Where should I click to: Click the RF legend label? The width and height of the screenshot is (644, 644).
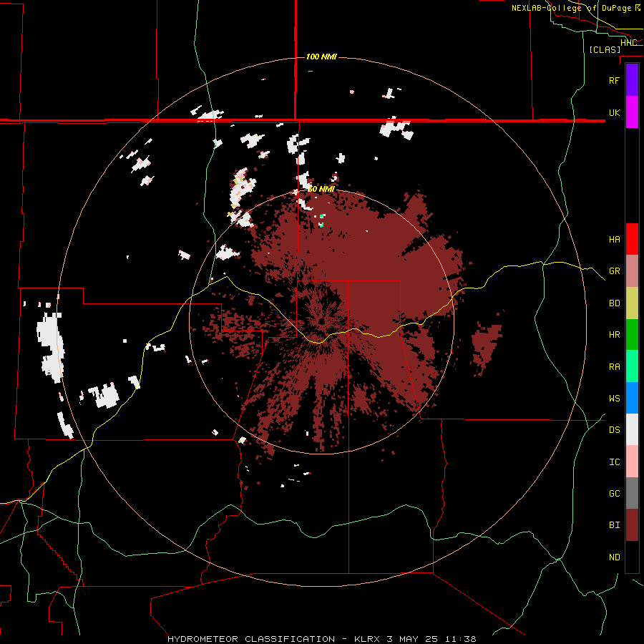[614, 80]
